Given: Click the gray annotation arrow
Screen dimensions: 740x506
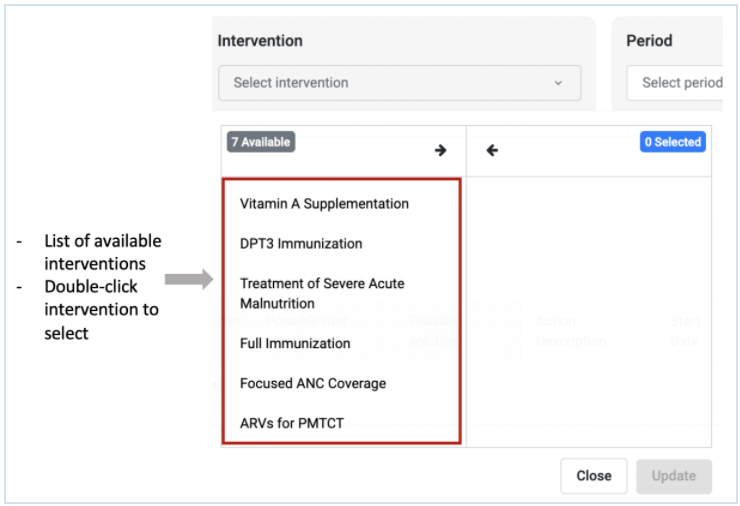Looking at the screenshot, I should click(x=189, y=279).
